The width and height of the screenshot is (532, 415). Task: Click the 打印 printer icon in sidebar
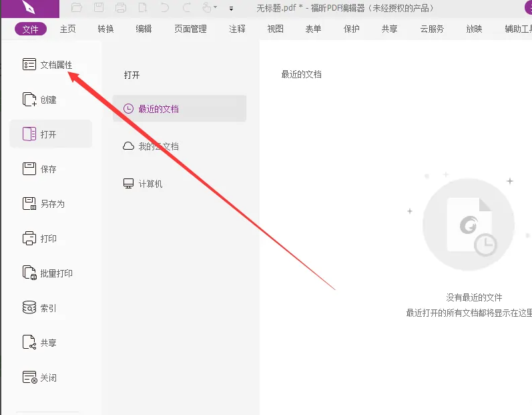[x=29, y=239]
